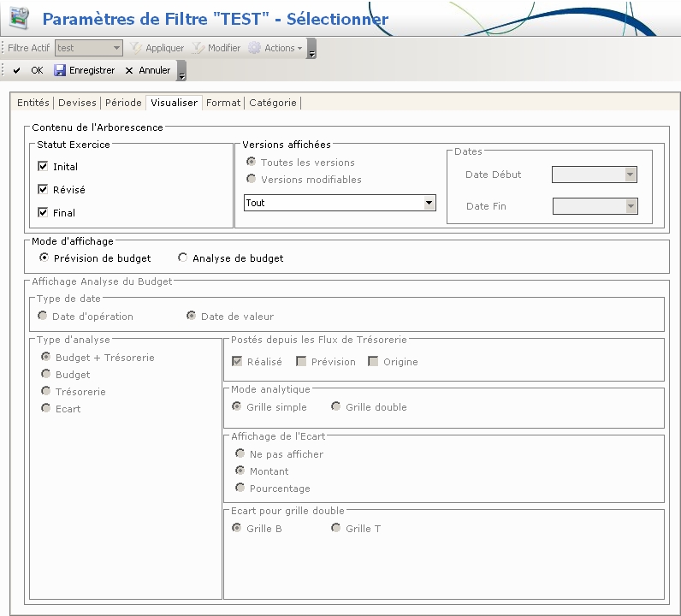Toggle the Révisé checkbox
Image resolution: width=681 pixels, height=616 pixels.
point(43,189)
